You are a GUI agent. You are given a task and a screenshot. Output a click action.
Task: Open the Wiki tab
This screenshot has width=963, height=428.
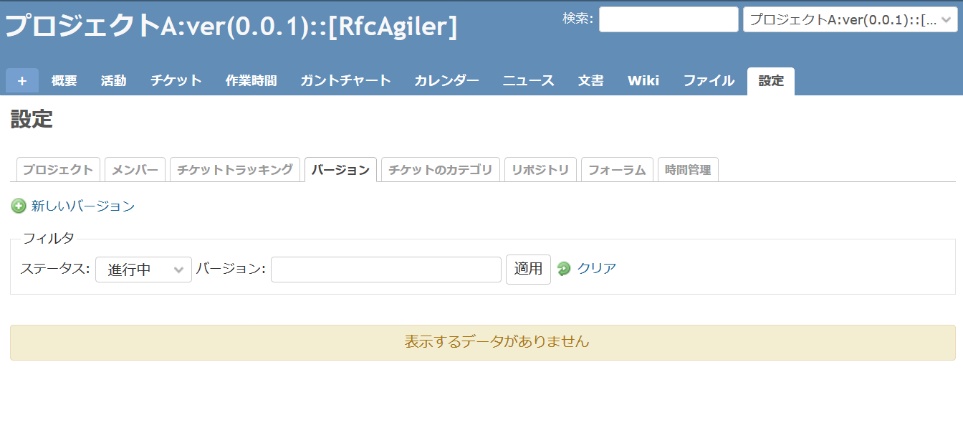click(x=644, y=81)
